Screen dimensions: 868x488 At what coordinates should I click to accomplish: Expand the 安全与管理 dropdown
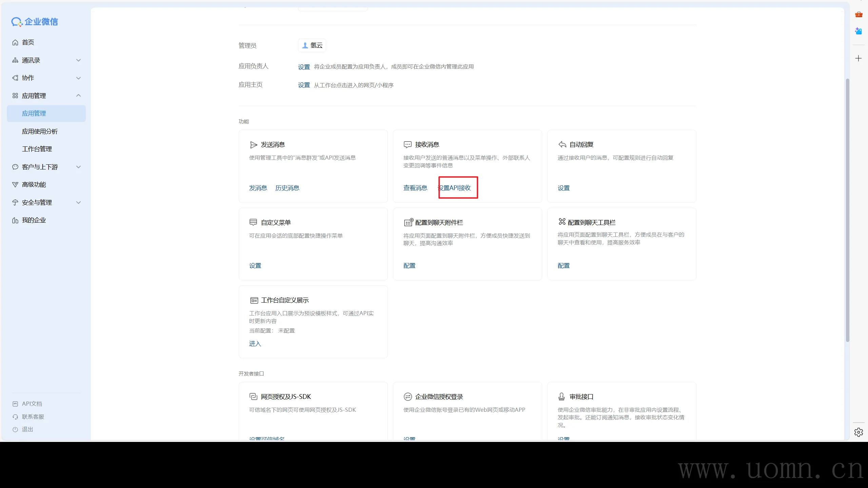[x=78, y=203]
